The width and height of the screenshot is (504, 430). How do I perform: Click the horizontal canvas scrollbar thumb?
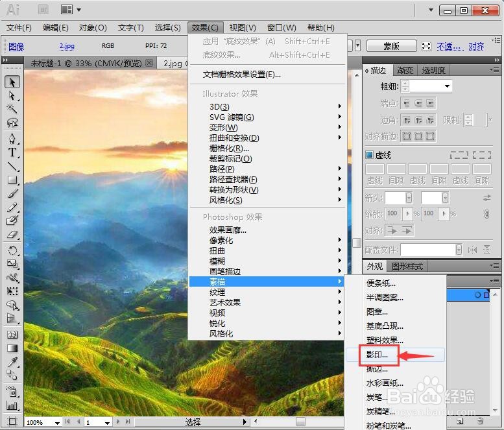coord(300,422)
